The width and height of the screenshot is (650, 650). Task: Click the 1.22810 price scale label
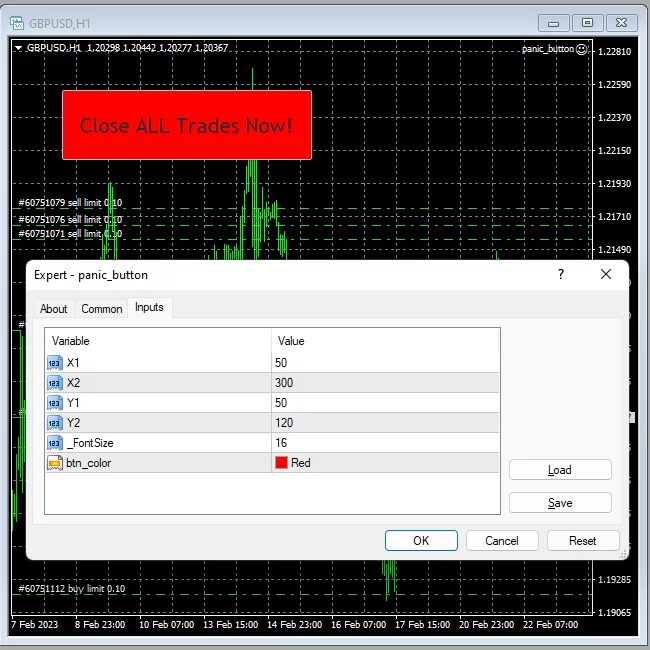(x=614, y=51)
